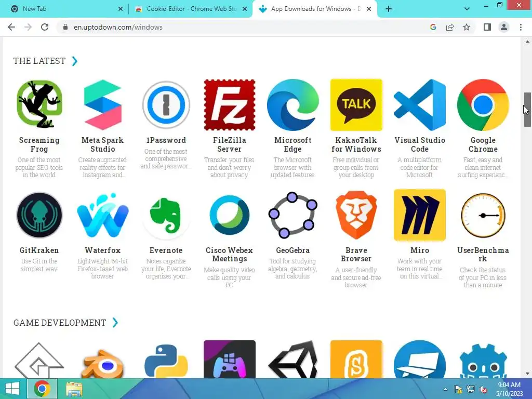This screenshot has width=532, height=399.
Task: Click the Python icon in Game Development
Action: (x=166, y=361)
